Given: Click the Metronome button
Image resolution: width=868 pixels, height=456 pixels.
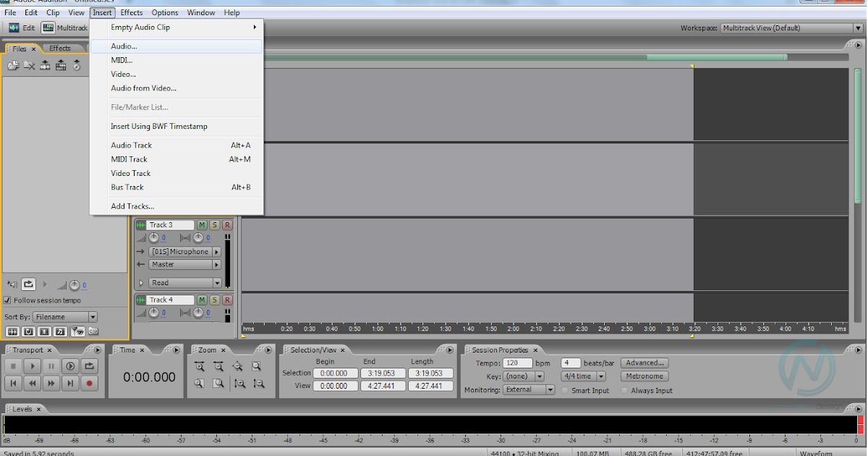Looking at the screenshot, I should (x=644, y=376).
